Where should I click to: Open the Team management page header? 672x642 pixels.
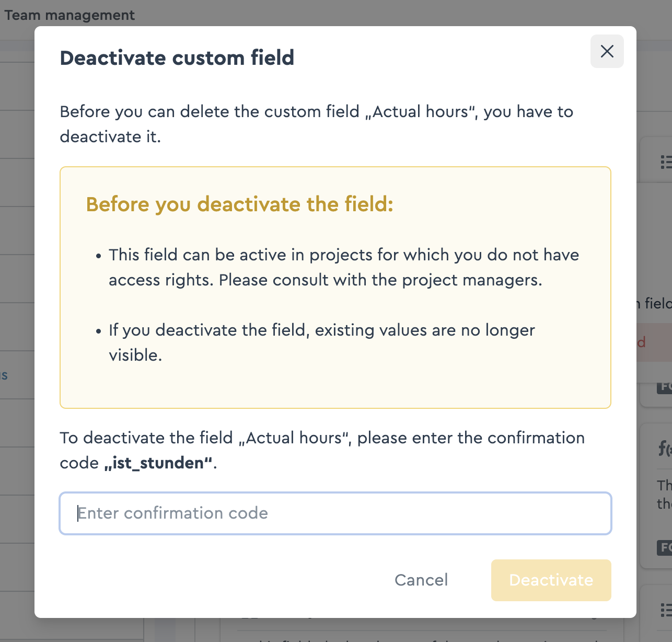click(x=69, y=15)
